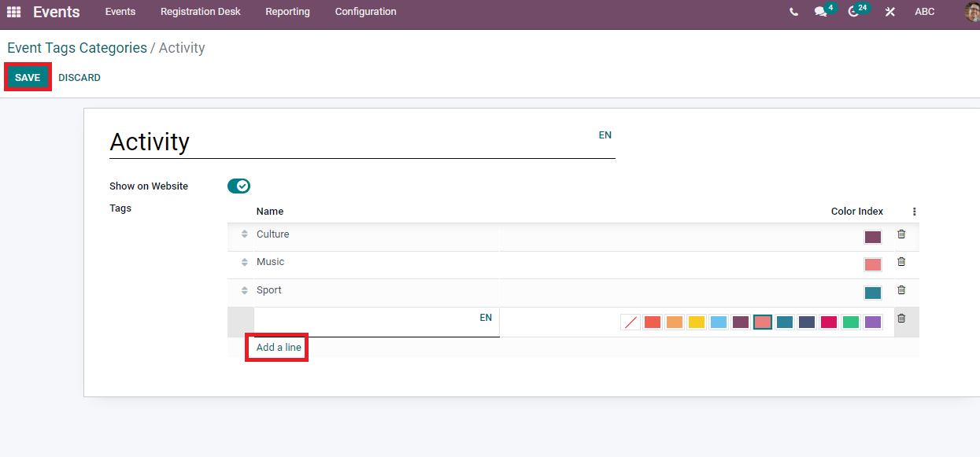
Task: Delete the Music tag row
Action: (x=902, y=262)
